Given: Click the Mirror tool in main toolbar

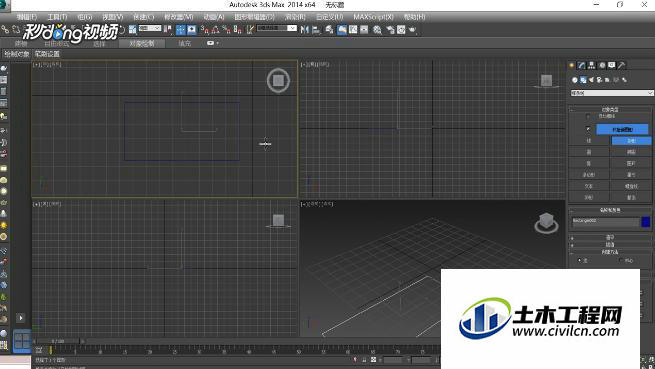Looking at the screenshot, I should pyautogui.click(x=304, y=29).
